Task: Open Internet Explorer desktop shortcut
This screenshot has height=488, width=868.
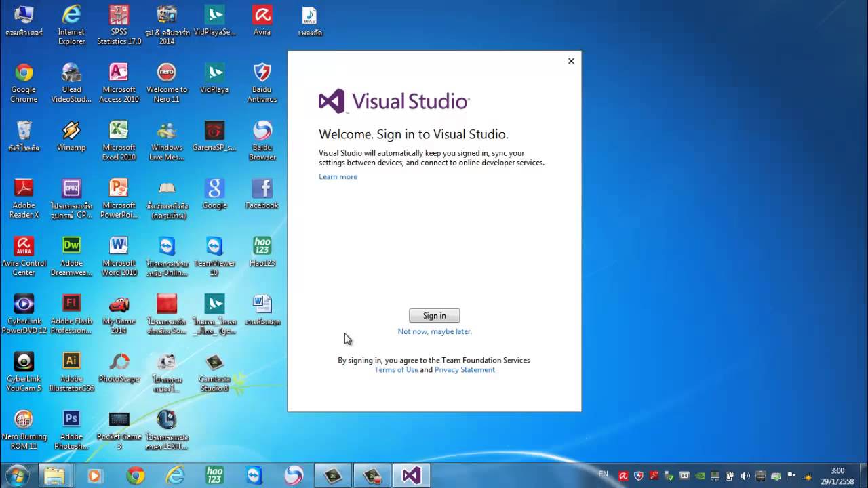Action: click(71, 25)
